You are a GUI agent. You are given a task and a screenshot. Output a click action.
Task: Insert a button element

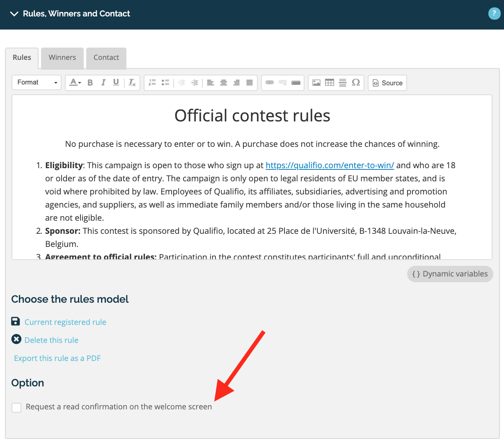click(296, 82)
